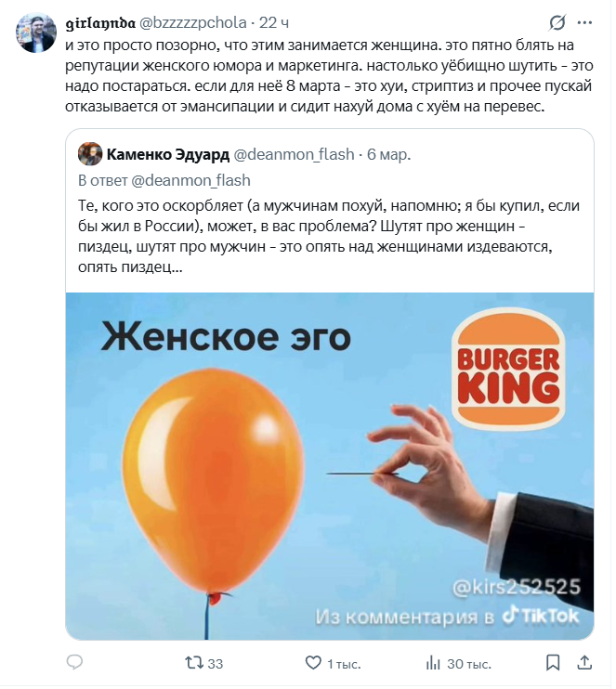Open the 6 мар. quoted tweet date
Screen dimensions: 616x689
click(389, 155)
